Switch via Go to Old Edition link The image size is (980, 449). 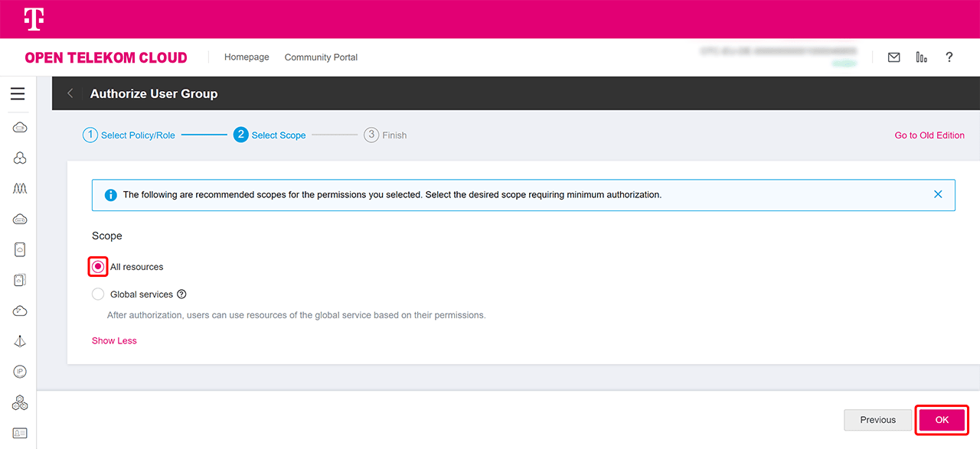pos(929,135)
